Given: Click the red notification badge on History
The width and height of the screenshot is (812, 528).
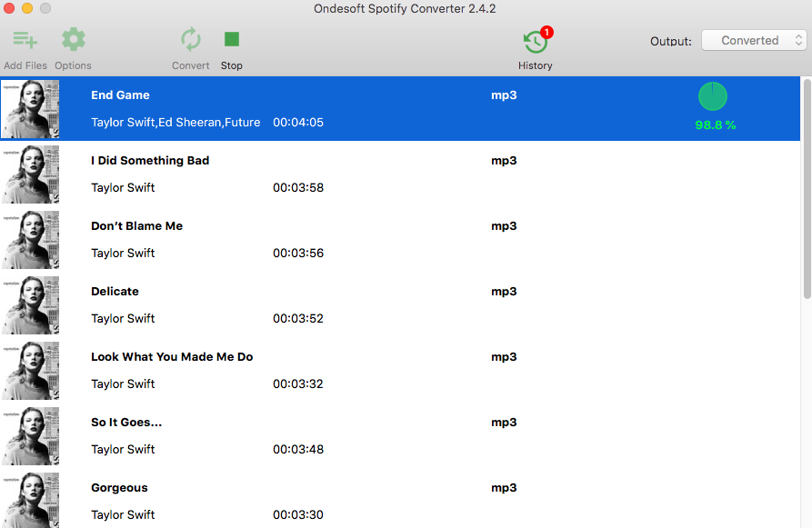Looking at the screenshot, I should [x=546, y=32].
